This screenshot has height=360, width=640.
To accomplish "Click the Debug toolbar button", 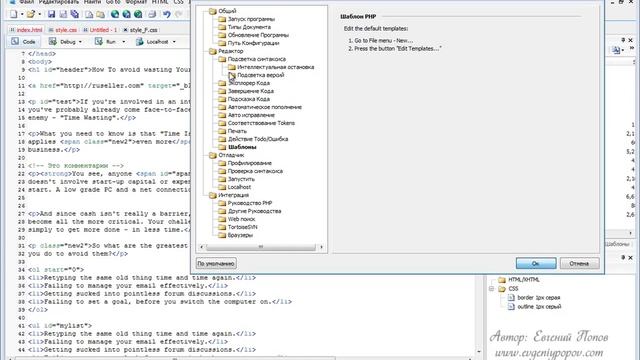I will 62,42.
